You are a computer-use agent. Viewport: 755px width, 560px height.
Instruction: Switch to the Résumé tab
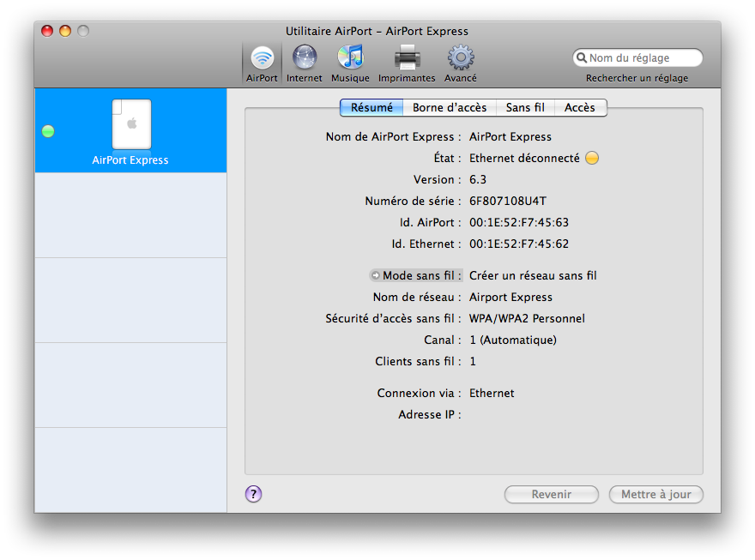tap(371, 107)
